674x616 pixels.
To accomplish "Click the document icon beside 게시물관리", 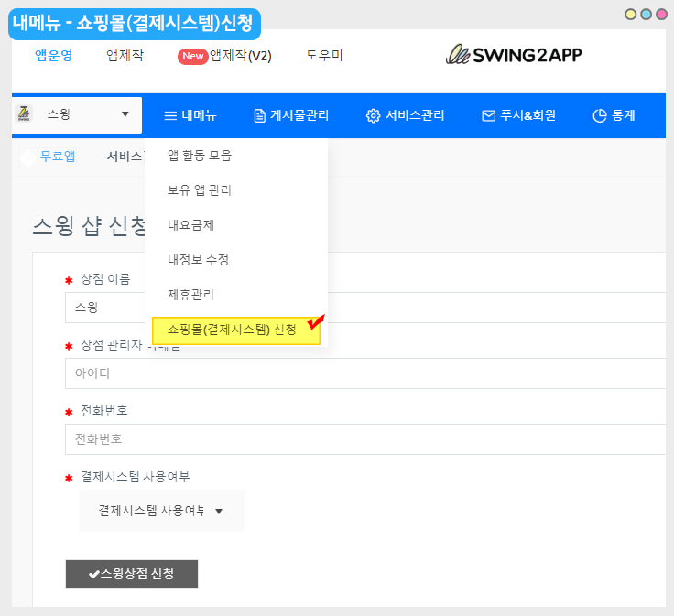I will 260,115.
